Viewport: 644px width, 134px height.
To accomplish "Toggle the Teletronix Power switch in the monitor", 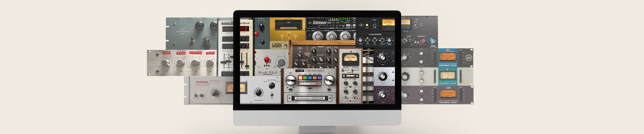I will tap(272, 95).
